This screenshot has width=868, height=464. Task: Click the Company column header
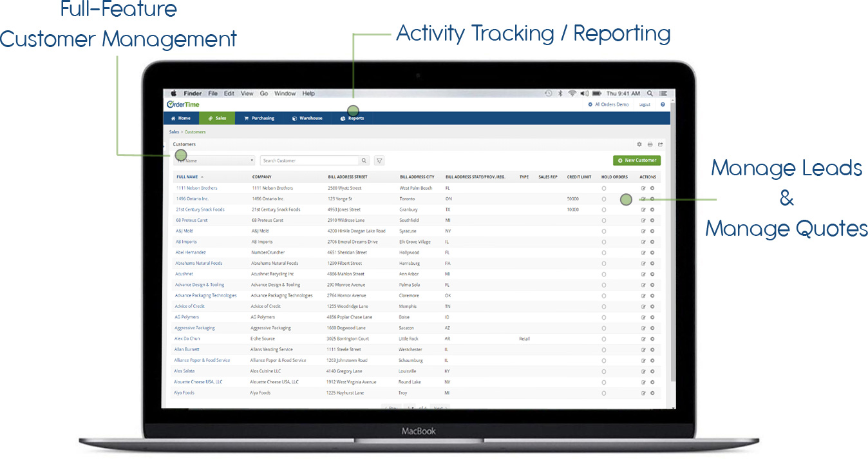coord(261,177)
